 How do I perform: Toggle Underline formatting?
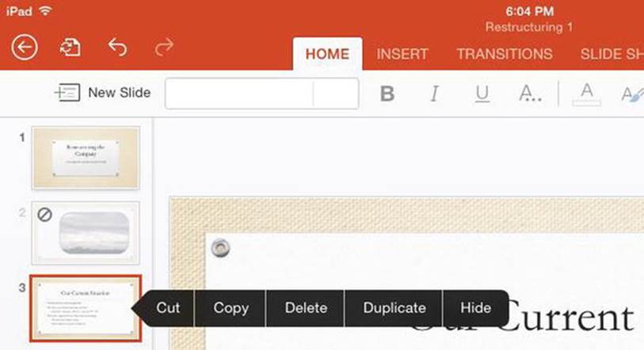click(482, 93)
